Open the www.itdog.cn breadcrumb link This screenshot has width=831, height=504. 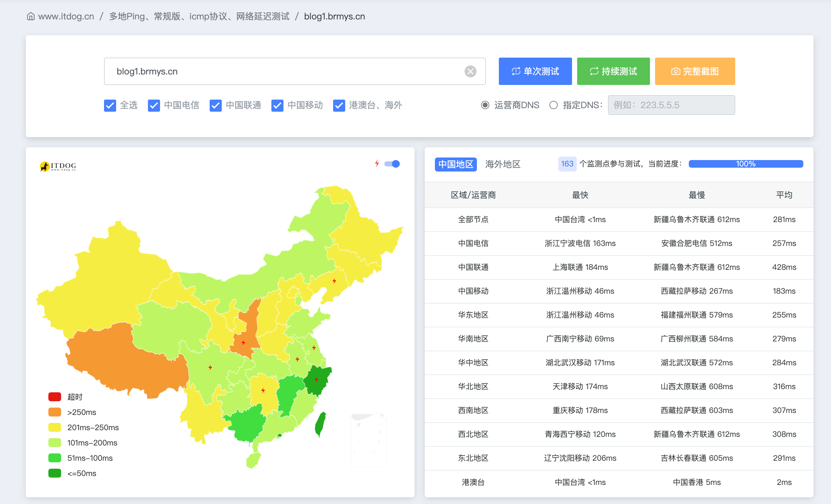tap(66, 16)
